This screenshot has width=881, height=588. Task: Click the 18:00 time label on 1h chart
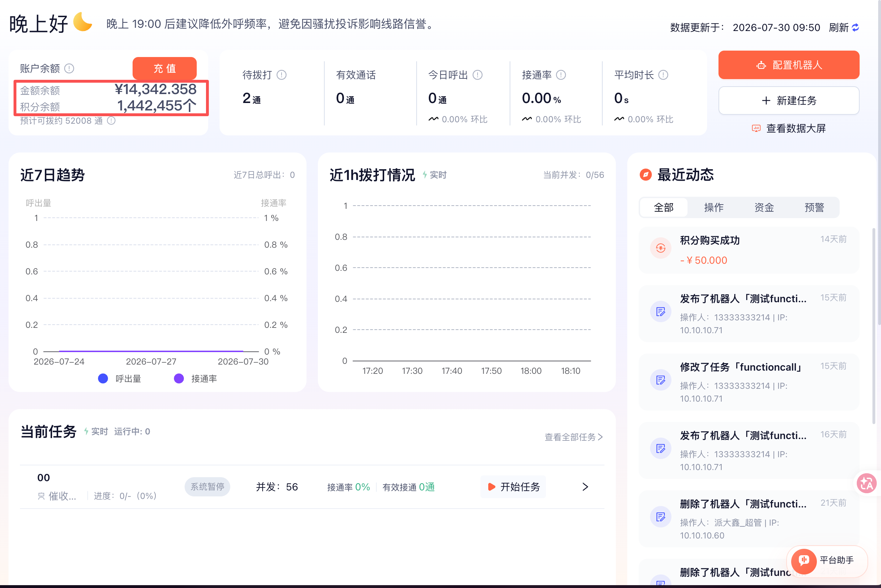coord(531,371)
